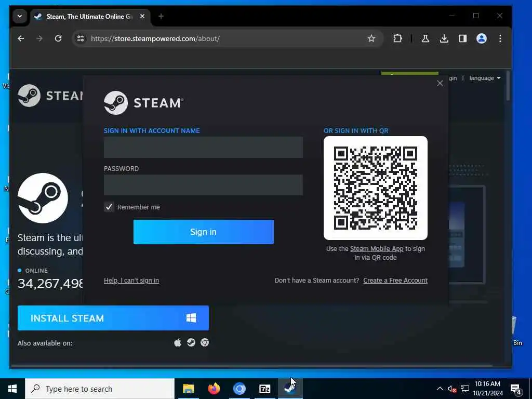
Task: Toggle the browser side panel icon
Action: coord(463,38)
